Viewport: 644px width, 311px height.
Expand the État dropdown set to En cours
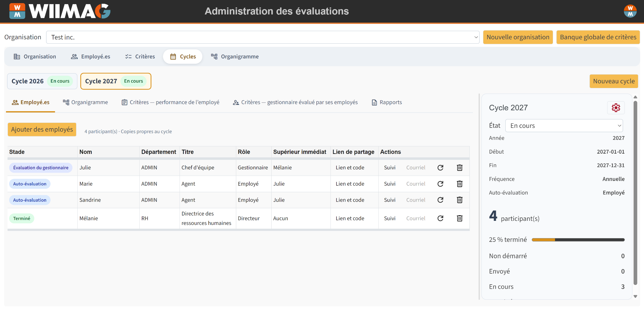[x=564, y=126]
